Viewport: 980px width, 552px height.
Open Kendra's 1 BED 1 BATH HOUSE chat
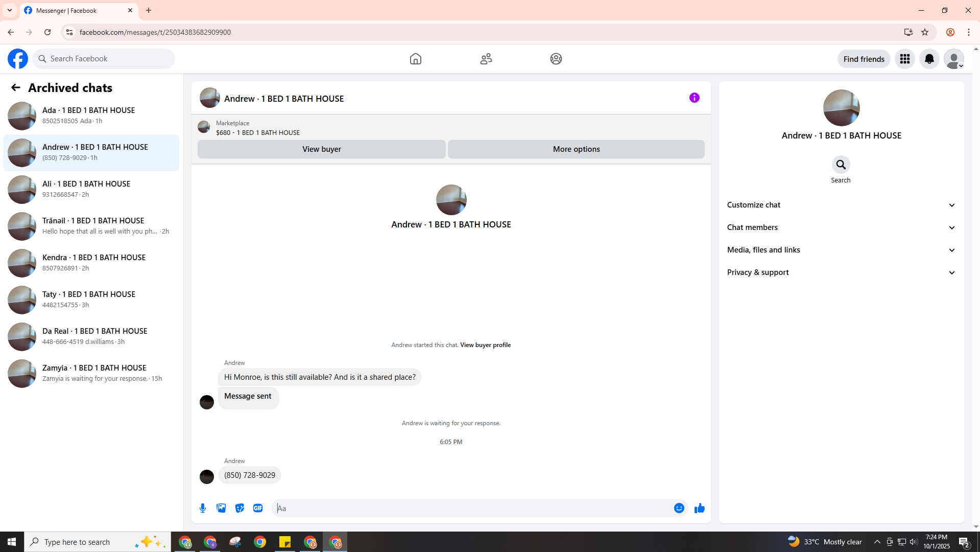tap(91, 263)
